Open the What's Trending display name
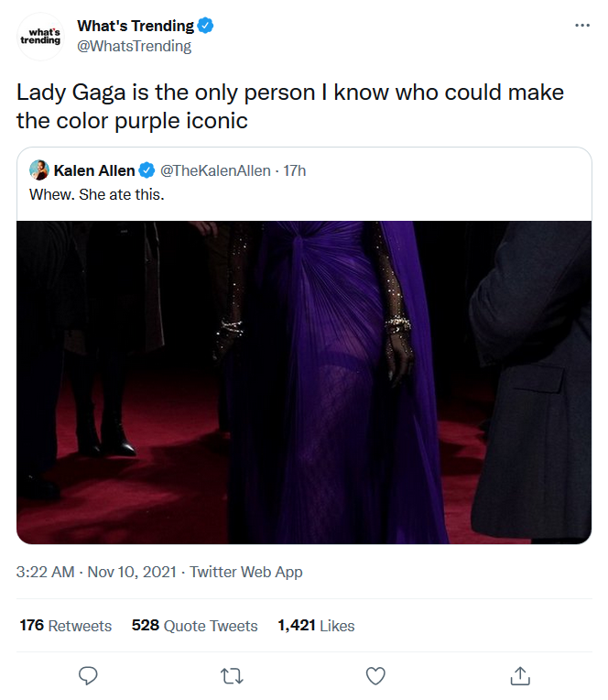 (136, 26)
